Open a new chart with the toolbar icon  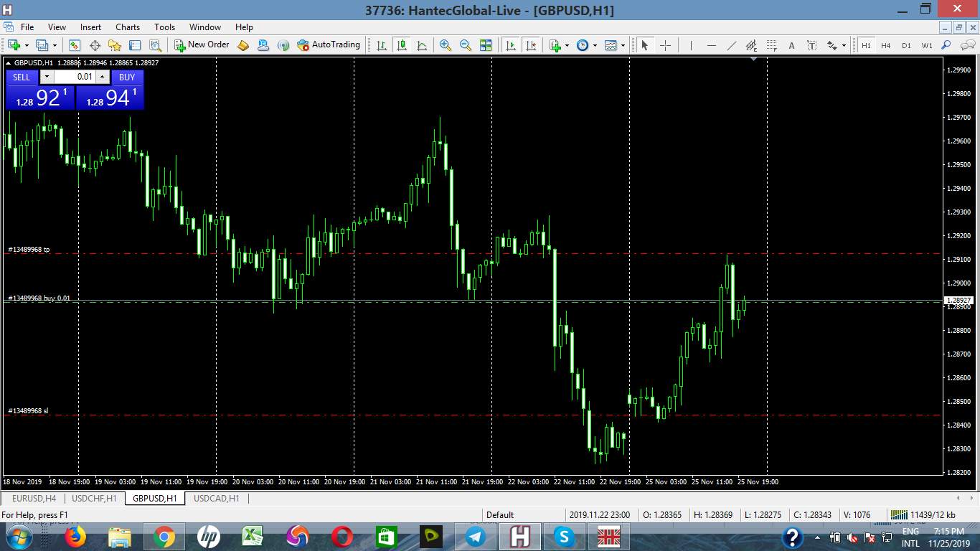click(x=14, y=45)
